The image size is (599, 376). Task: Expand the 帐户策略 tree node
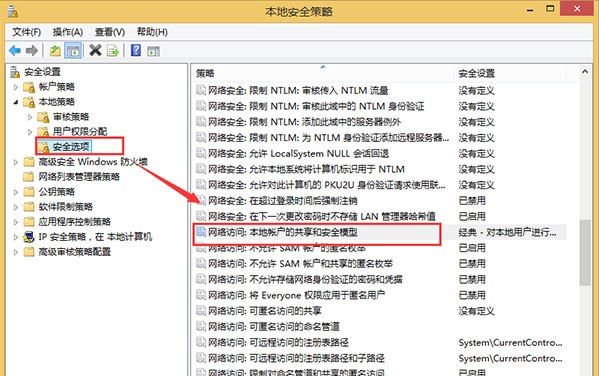(x=16, y=87)
